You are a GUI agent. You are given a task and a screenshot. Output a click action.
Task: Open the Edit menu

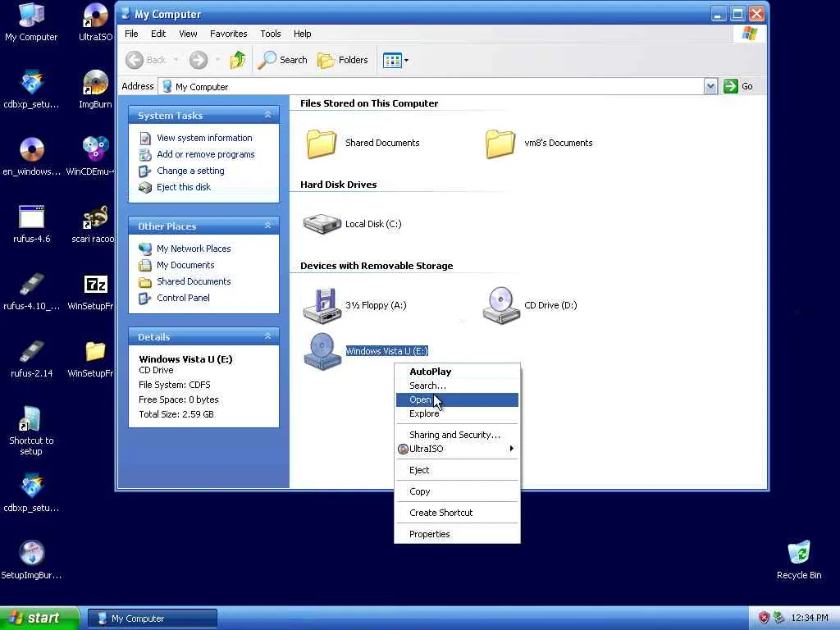point(158,34)
